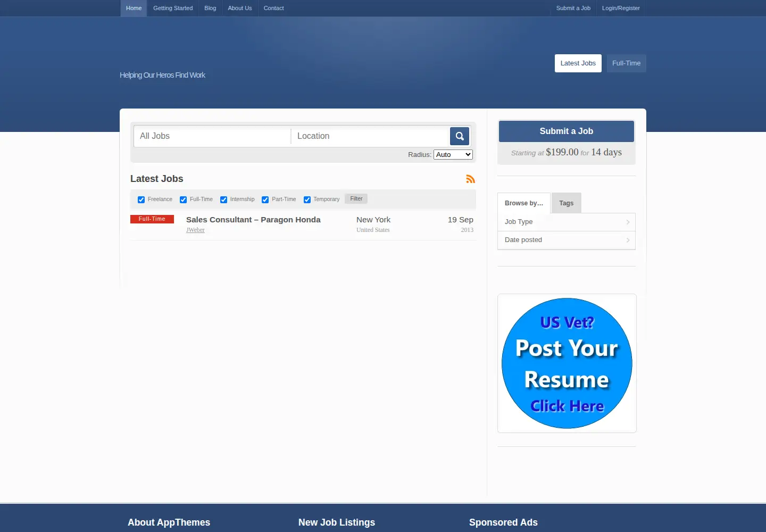This screenshot has width=766, height=532.
Task: Open the Contact page
Action: pos(274,8)
